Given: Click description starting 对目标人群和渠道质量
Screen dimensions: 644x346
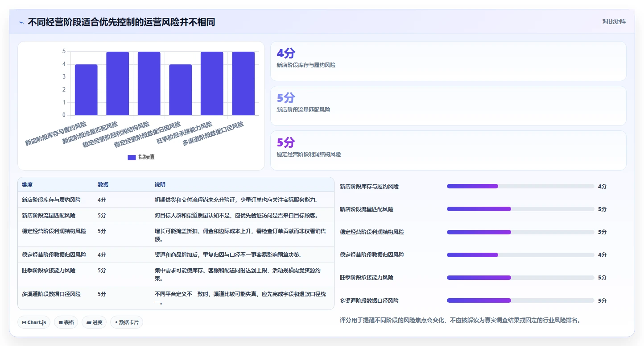Looking at the screenshot, I should (x=237, y=216).
